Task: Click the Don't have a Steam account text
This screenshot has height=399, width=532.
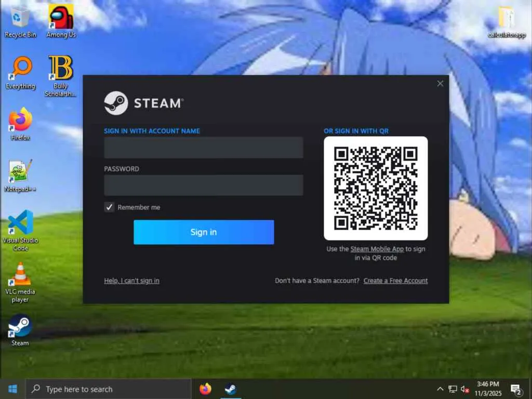Action: coord(317,281)
